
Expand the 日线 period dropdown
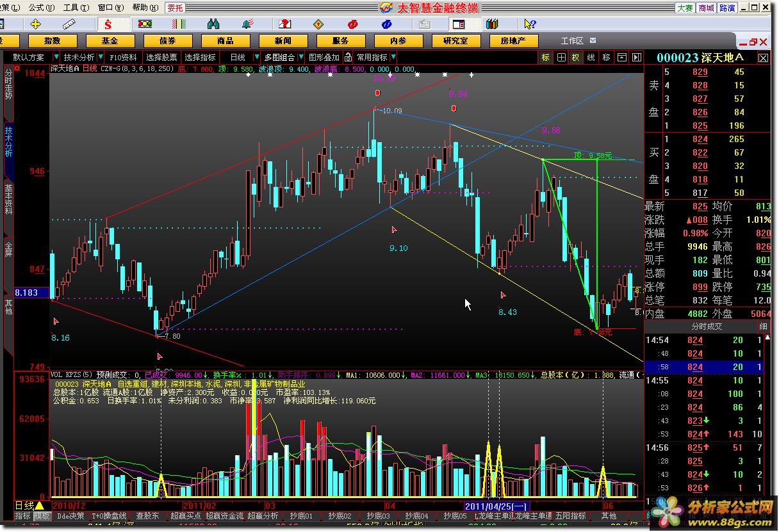tap(257, 58)
